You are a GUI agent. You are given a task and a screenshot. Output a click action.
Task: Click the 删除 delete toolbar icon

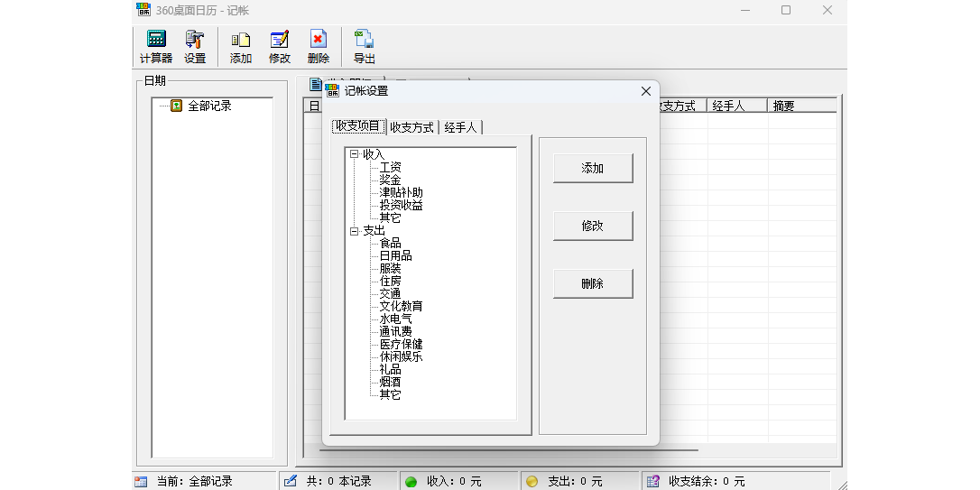point(319,47)
